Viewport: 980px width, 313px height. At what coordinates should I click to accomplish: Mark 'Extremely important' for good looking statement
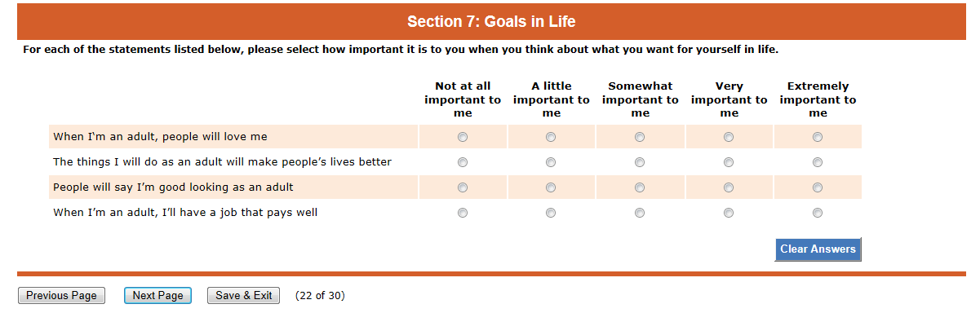click(x=818, y=187)
